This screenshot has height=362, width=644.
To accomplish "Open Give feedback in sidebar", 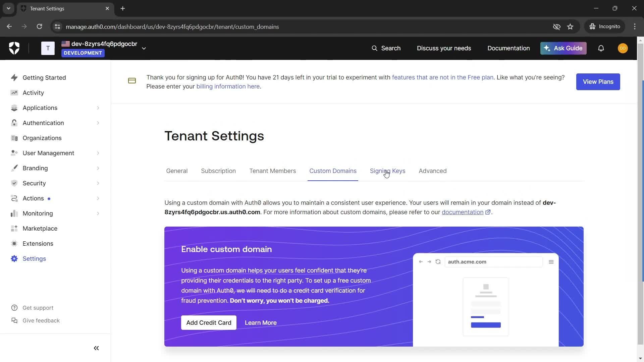I will (36, 321).
